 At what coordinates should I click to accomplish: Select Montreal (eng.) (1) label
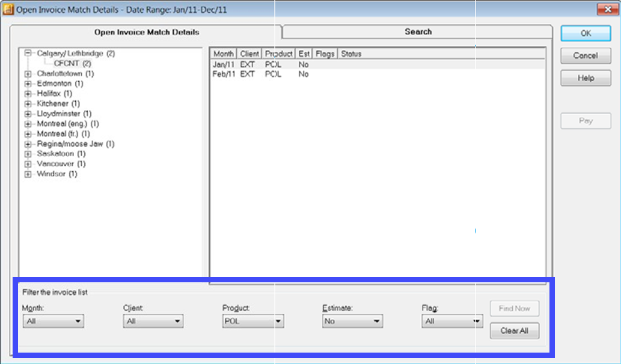68,124
